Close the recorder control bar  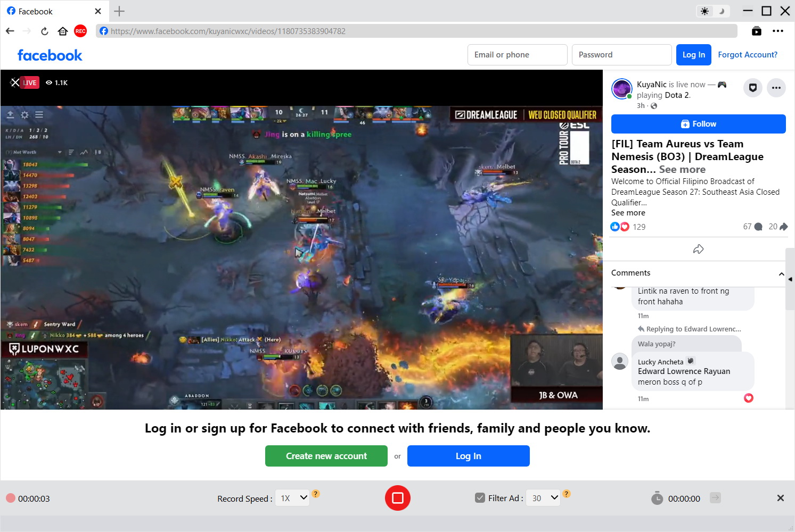pos(781,498)
